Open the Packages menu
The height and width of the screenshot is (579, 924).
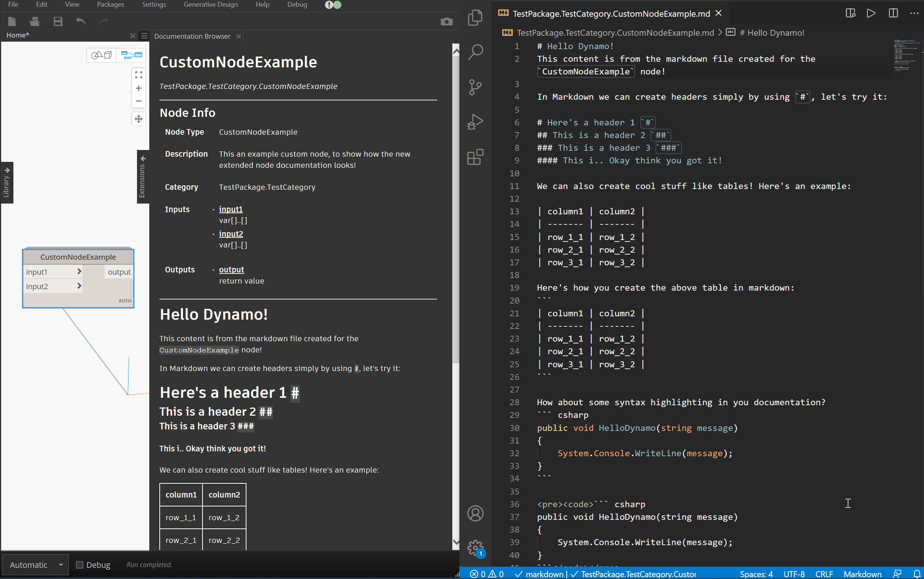110,4
